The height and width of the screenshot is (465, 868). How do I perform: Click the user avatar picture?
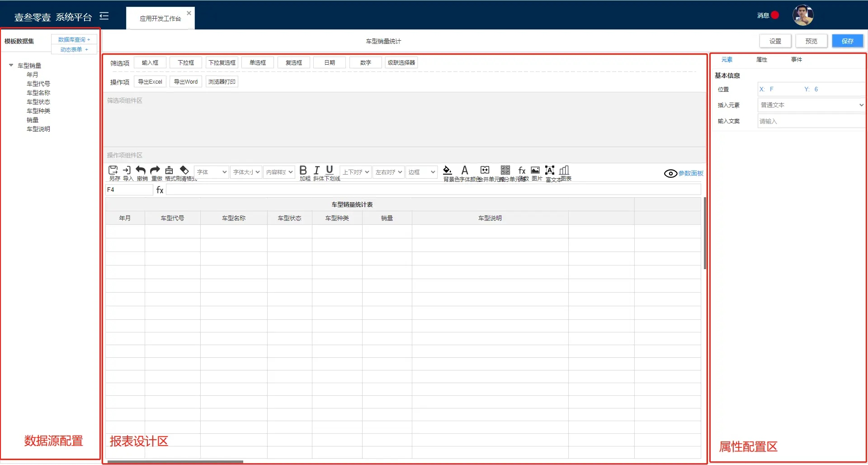[803, 15]
